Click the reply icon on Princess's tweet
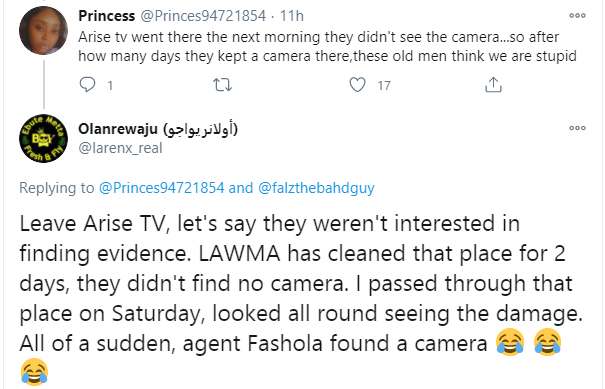605x389 pixels. pyautogui.click(x=87, y=85)
